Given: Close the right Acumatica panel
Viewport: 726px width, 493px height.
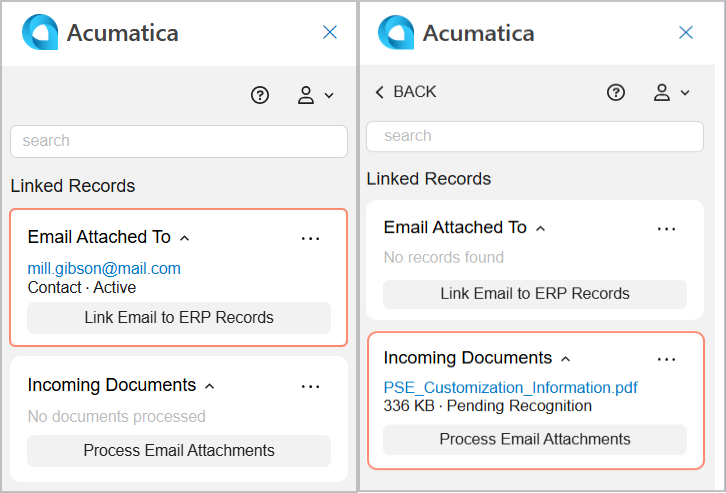Looking at the screenshot, I should (686, 32).
